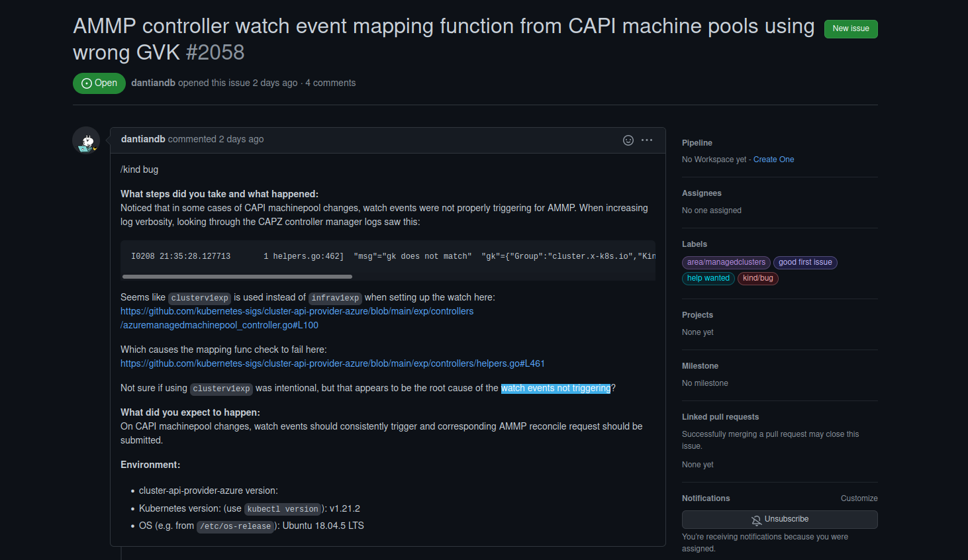This screenshot has width=968, height=560.
Task: Select the area/managedclusters label
Action: point(726,263)
